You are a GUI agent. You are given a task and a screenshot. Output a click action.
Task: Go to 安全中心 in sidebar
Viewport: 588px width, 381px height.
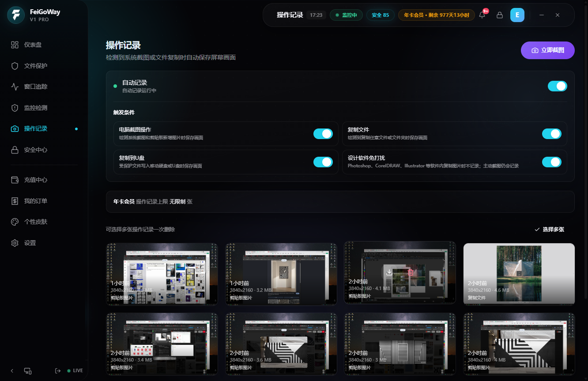(x=44, y=150)
